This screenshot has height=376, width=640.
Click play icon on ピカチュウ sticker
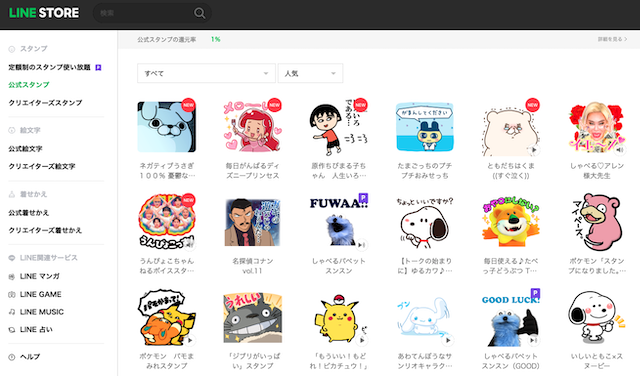pos(362,340)
